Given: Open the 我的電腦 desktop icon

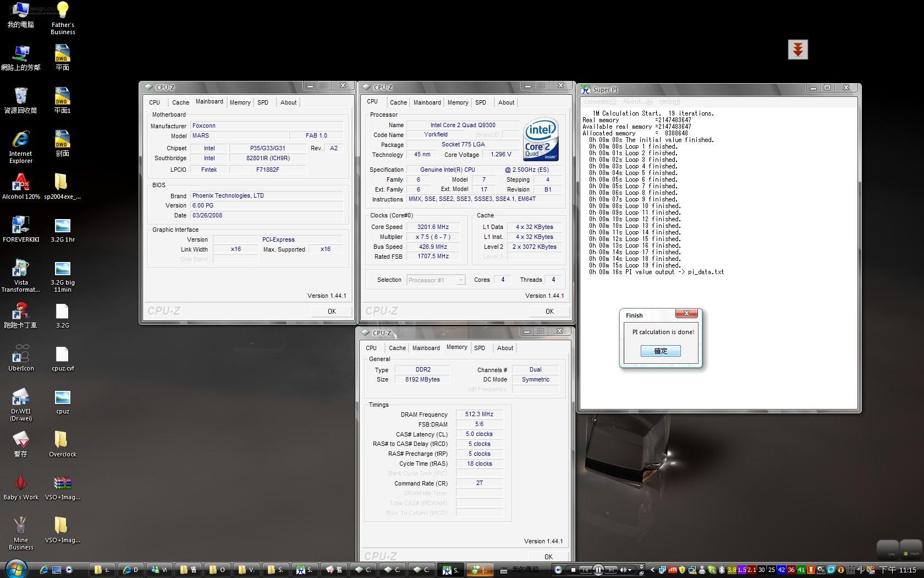Looking at the screenshot, I should tap(20, 15).
